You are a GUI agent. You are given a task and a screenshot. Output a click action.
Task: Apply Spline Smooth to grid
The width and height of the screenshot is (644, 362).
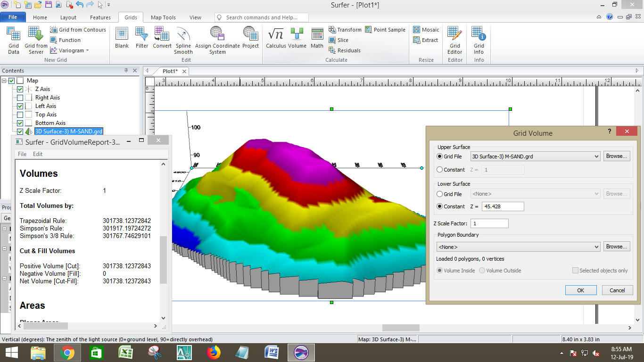pos(183,41)
